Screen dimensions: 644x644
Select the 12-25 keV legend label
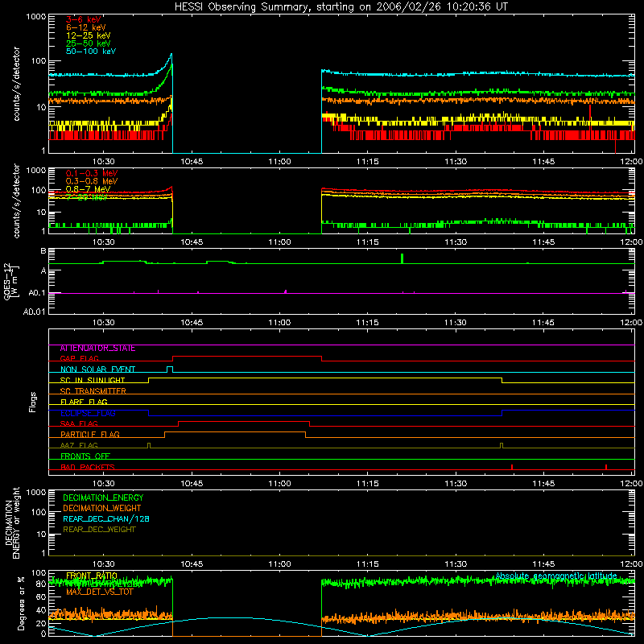(x=89, y=35)
